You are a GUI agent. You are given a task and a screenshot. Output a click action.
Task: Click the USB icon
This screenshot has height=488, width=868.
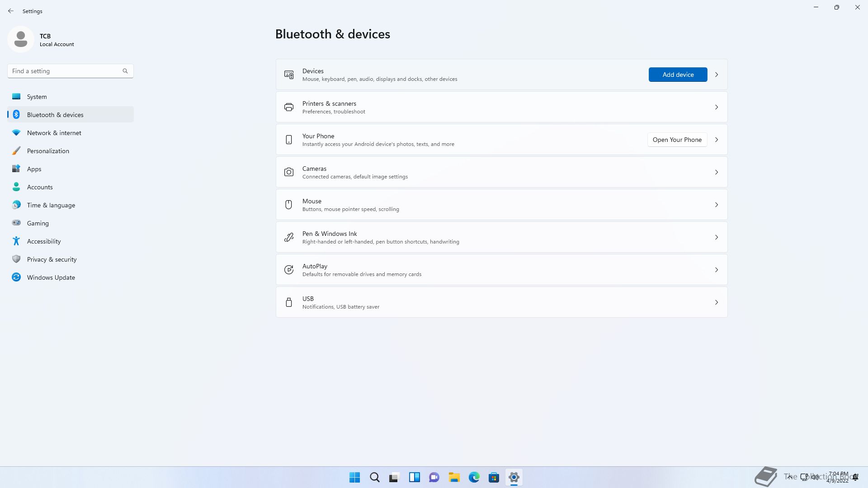click(289, 302)
